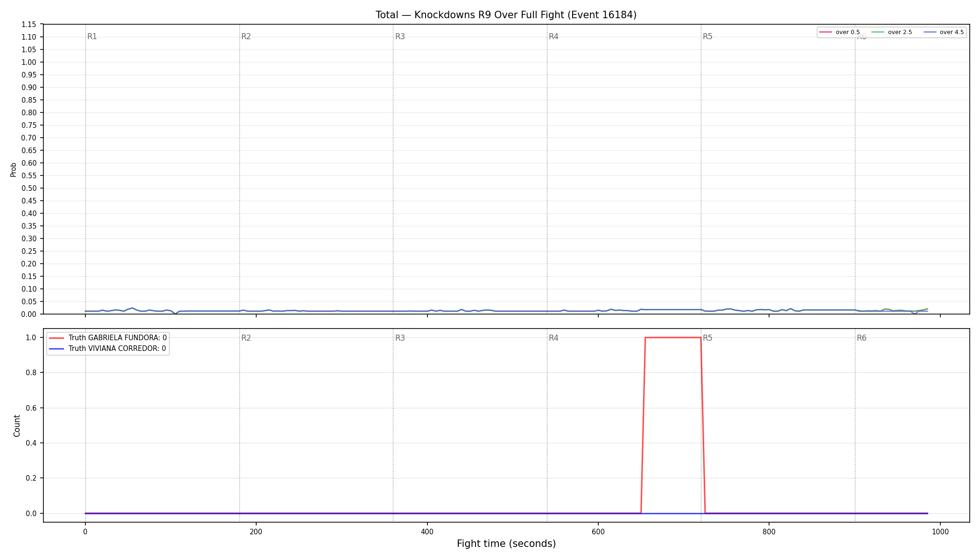980x560 pixels.
Task: Click the 1000 tick on the fight time axis
Action: pos(940,531)
